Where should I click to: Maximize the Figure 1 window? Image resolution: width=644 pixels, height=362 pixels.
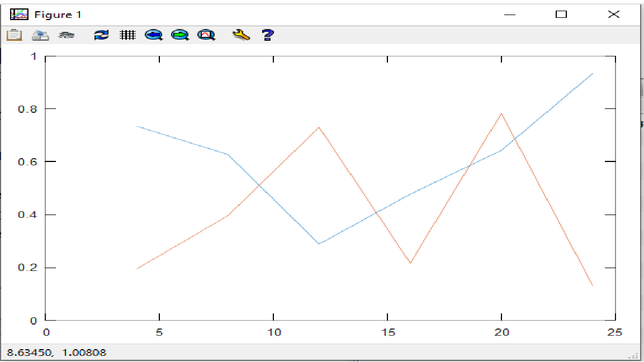561,15
